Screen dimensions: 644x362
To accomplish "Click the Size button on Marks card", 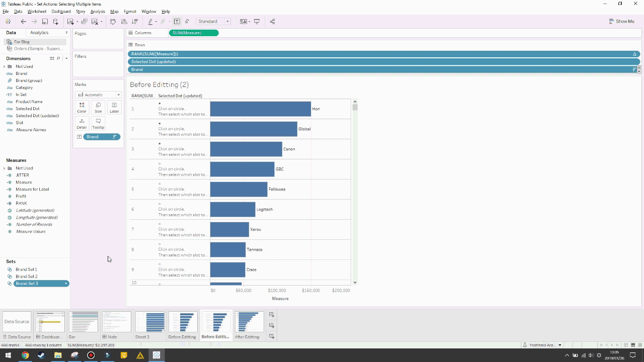I will click(98, 107).
